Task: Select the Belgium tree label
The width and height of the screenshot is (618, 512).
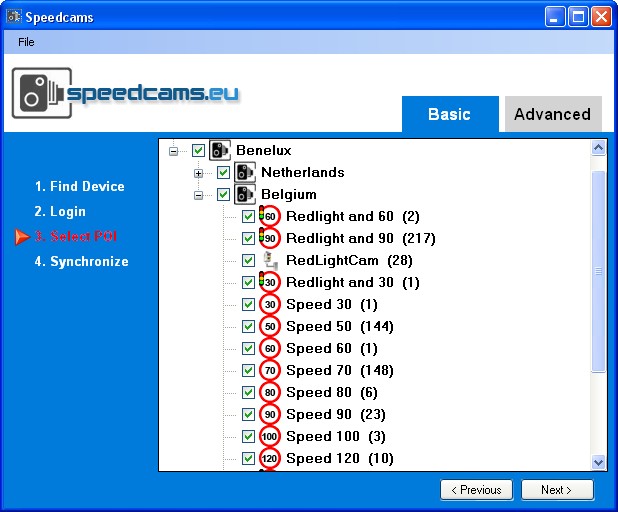Action: pos(289,194)
